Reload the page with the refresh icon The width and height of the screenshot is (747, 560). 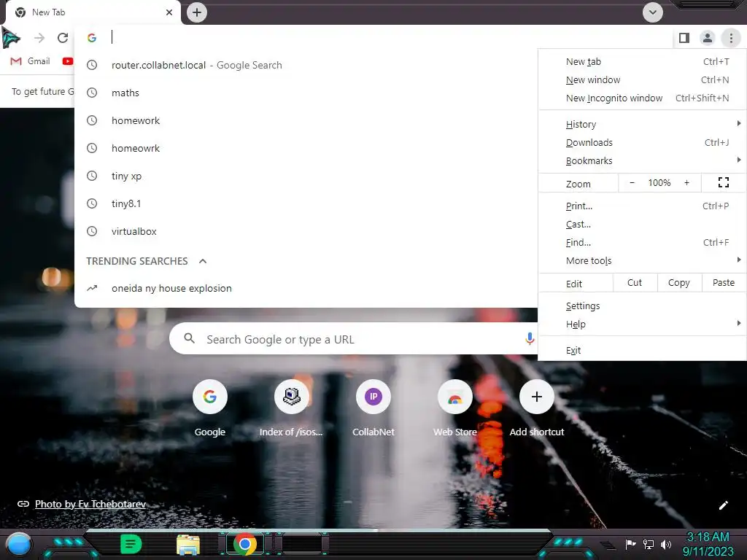(x=63, y=38)
